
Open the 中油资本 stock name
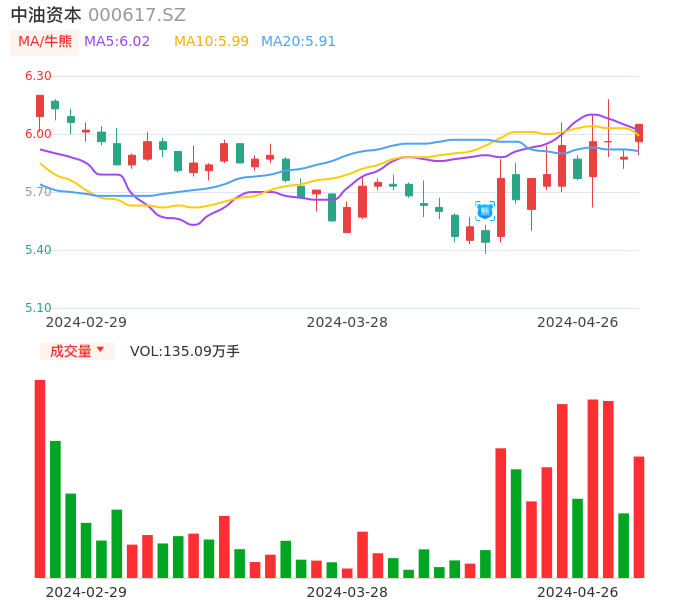(46, 15)
